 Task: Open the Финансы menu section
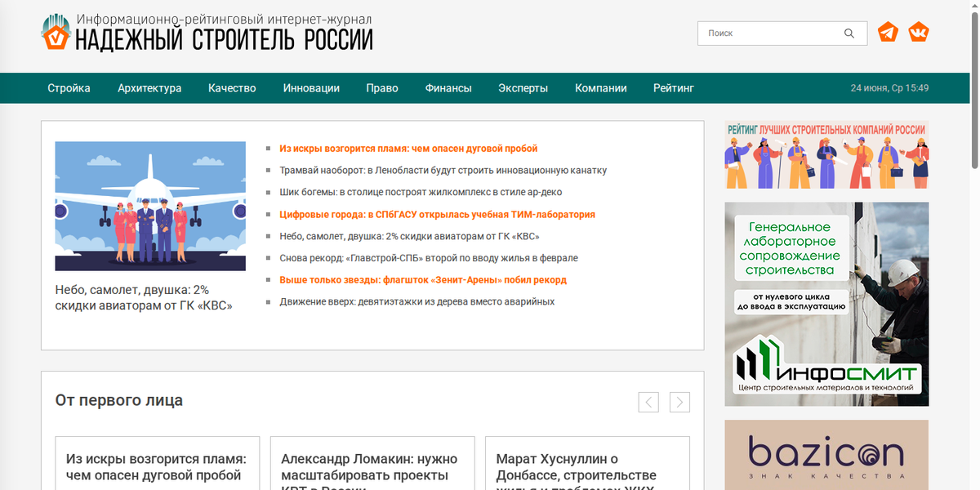click(448, 88)
